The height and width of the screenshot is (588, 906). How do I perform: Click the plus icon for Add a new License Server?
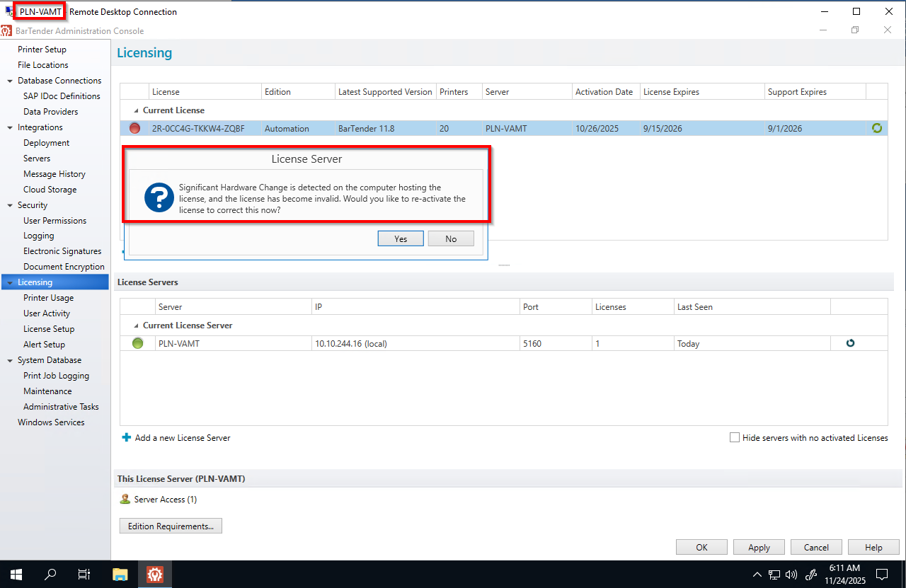tap(127, 437)
